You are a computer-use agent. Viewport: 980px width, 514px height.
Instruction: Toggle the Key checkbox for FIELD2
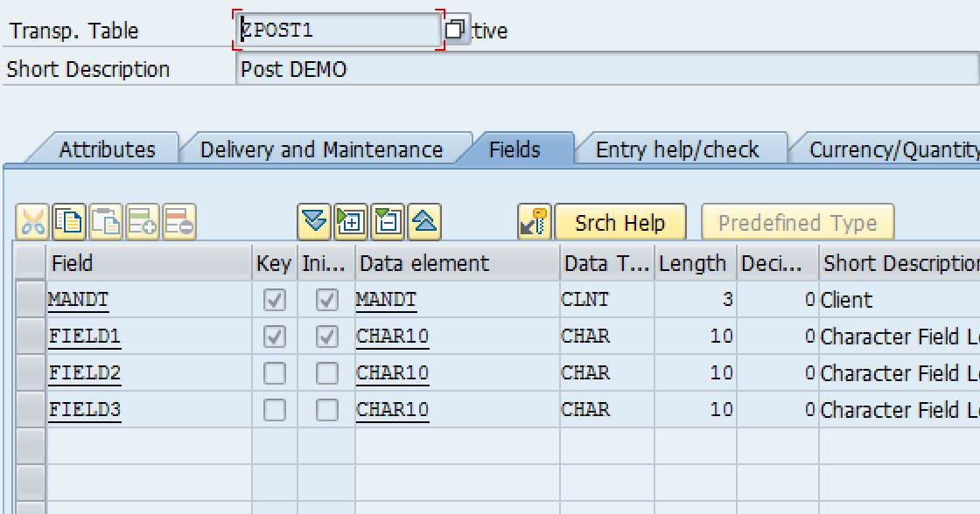274,372
